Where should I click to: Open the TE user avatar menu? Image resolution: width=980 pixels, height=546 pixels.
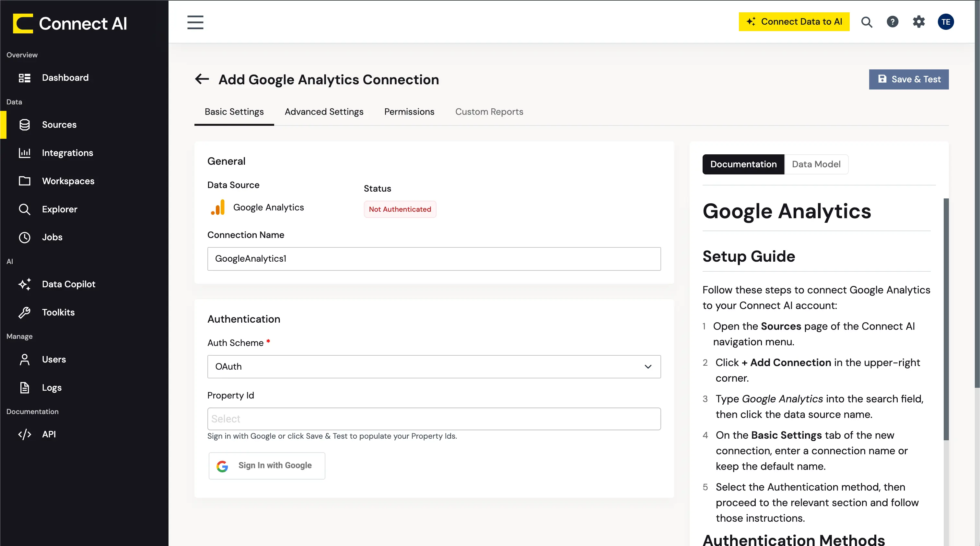click(x=946, y=22)
